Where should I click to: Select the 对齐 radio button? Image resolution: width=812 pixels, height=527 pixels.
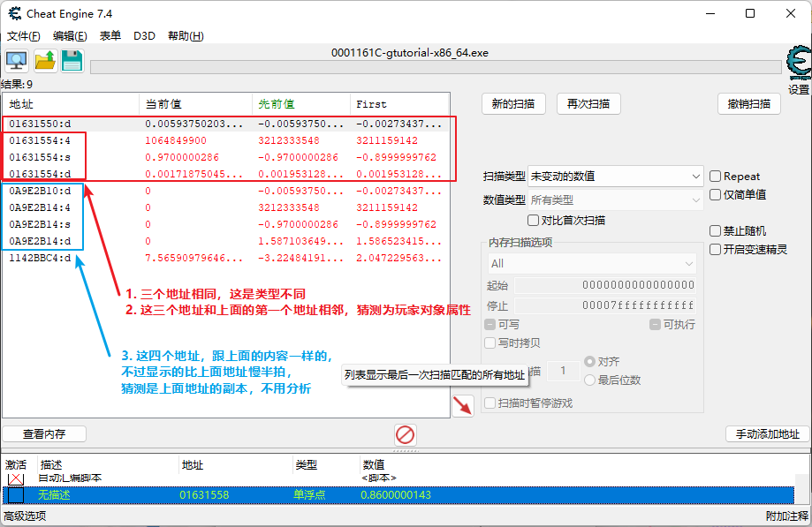[589, 362]
